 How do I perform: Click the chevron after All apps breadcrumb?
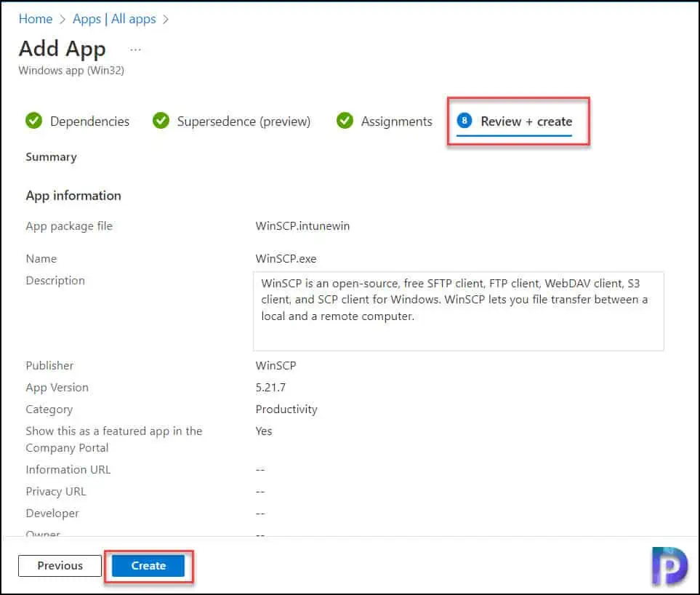[166, 19]
